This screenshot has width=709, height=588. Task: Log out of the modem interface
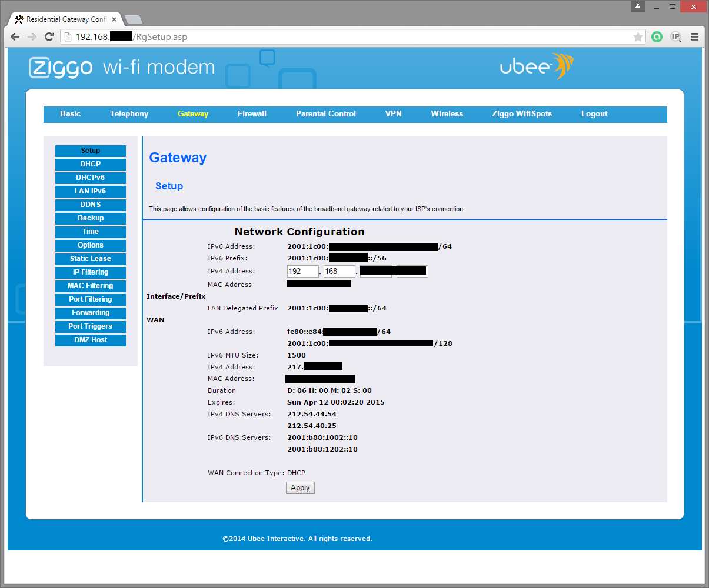(594, 114)
